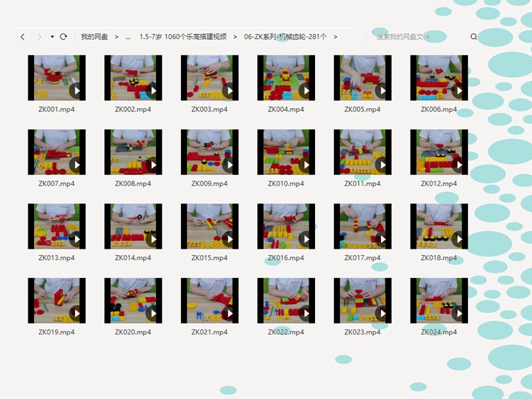Click the back navigation arrow

(23, 37)
